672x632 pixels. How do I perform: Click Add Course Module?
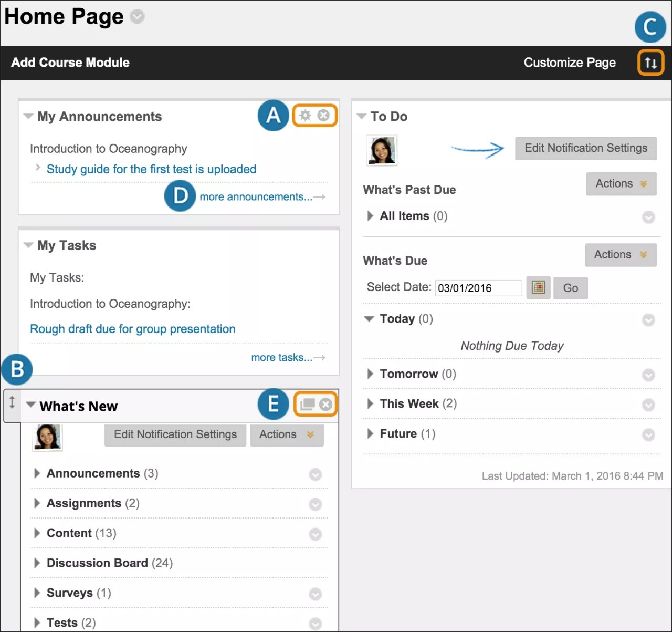click(x=70, y=63)
